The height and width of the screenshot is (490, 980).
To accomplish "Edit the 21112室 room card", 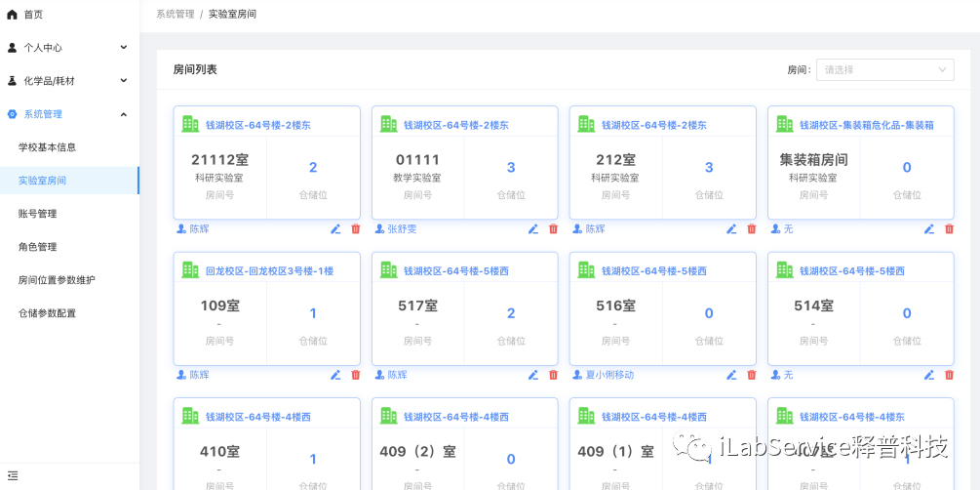I will coord(335,229).
